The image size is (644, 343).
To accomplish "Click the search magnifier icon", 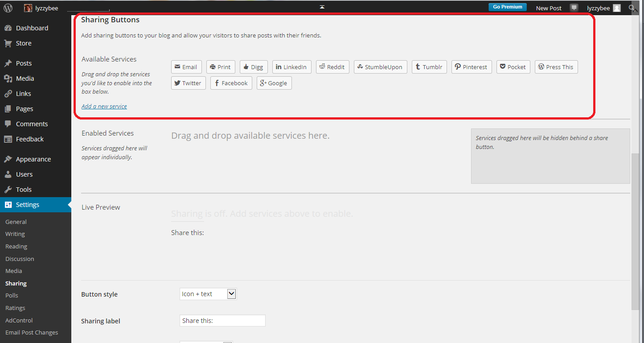I will coord(632,8).
